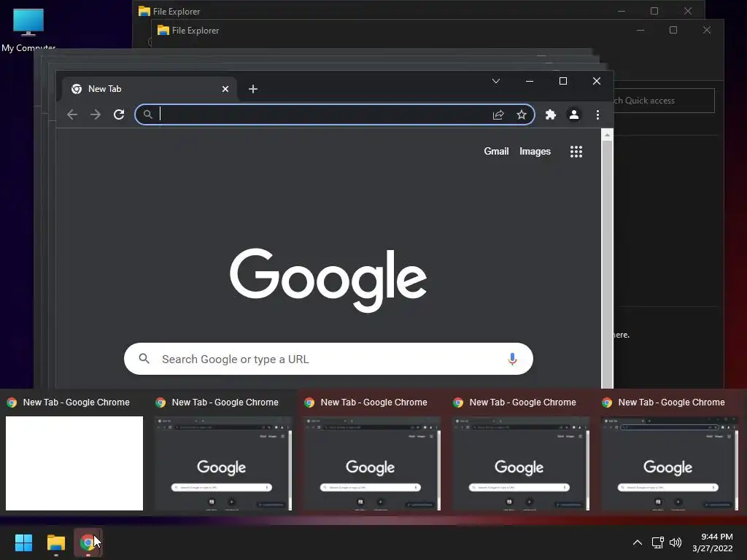This screenshot has width=747, height=560.
Task: Click the magnifier icon in Google search box
Action: tap(144, 359)
